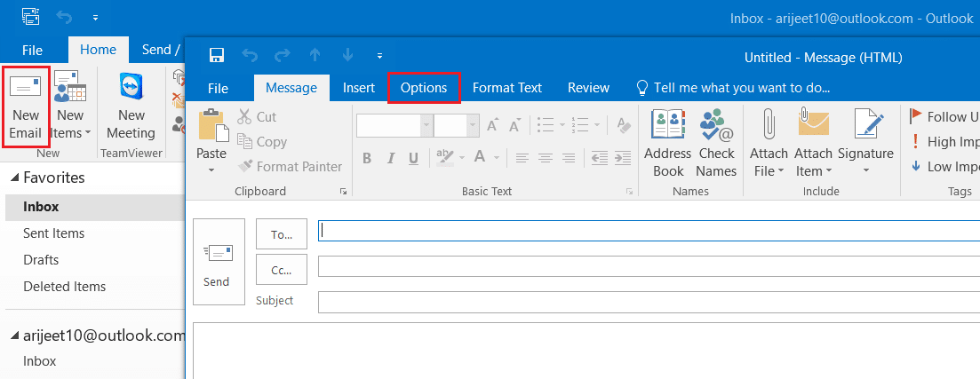Apply the font color

480,157
